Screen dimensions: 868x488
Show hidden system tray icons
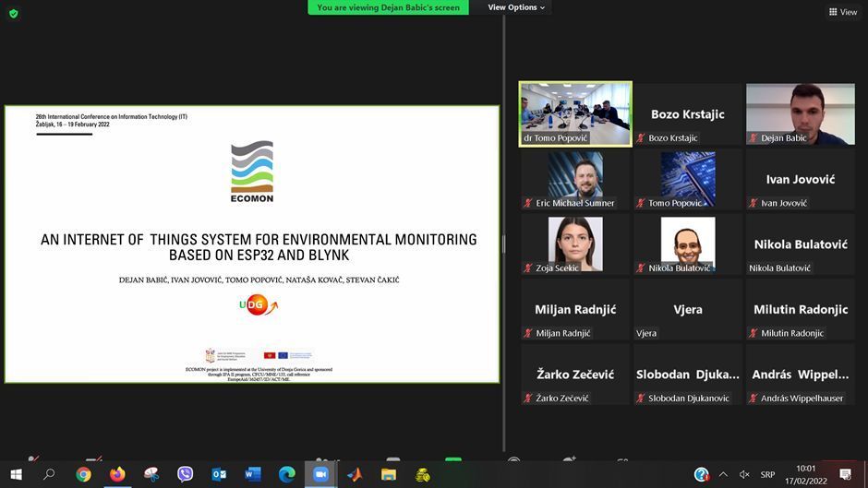pos(723,474)
